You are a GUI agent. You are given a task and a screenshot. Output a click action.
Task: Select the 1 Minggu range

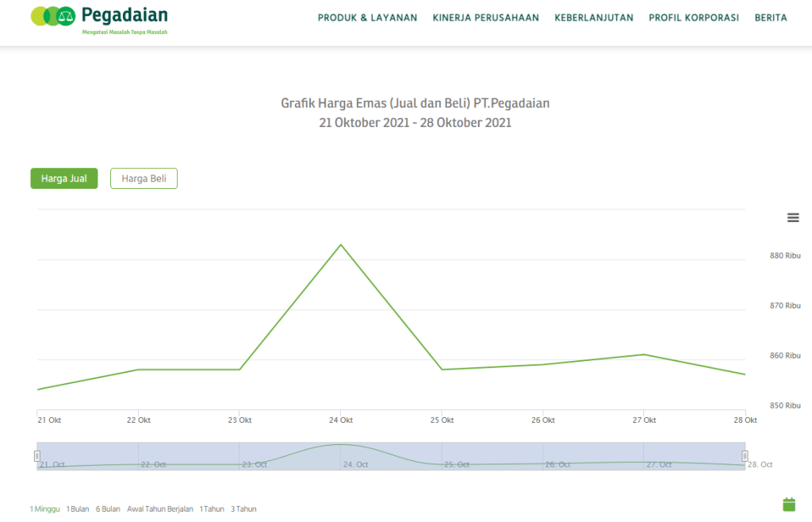[44, 509]
